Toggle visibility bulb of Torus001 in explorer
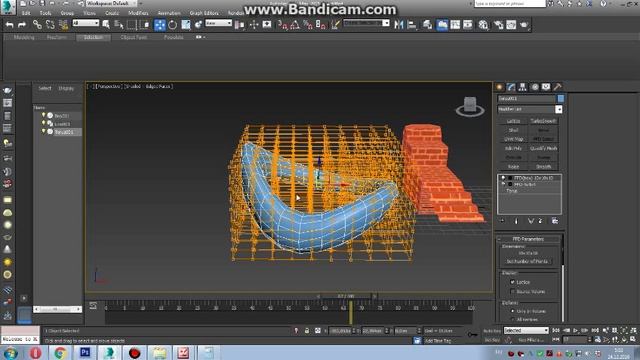The image size is (640, 360). point(43,131)
